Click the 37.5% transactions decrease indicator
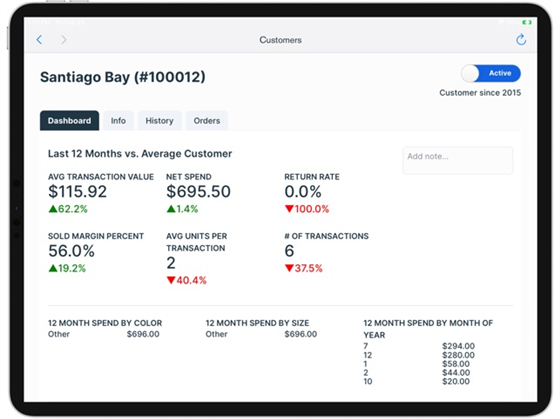The height and width of the screenshot is (419, 560). 304,268
